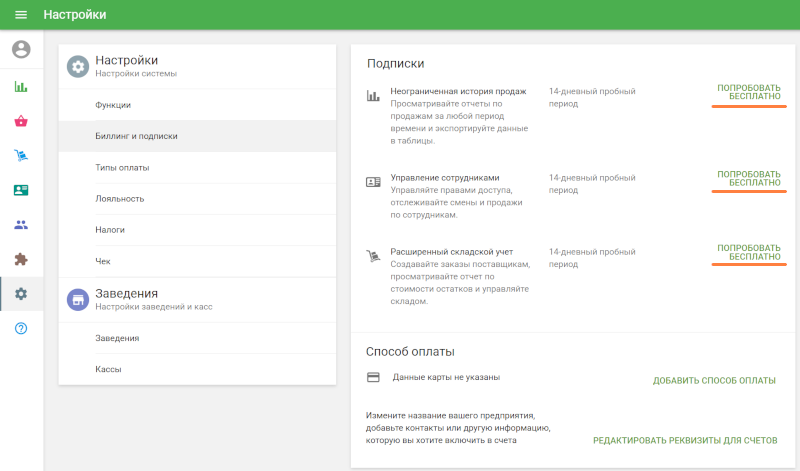Open the integrations puzzle piece icon
The height and width of the screenshot is (471, 800).
click(21, 259)
